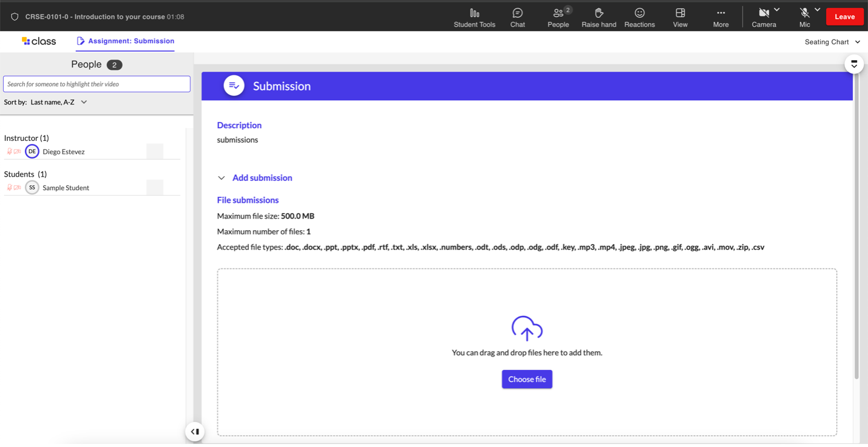This screenshot has height=447, width=868.
Task: Open the Seating Chart dropdown
Action: coord(832,42)
